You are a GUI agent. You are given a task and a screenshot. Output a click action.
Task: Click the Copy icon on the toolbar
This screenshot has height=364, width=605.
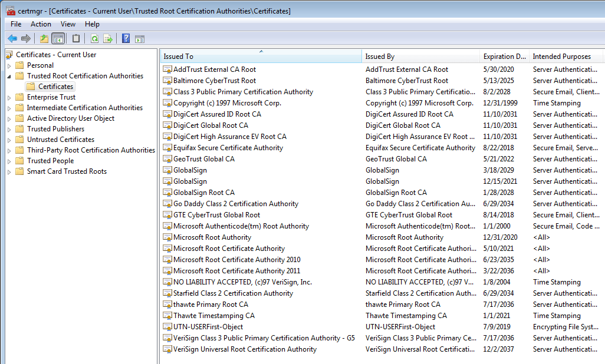(75, 37)
